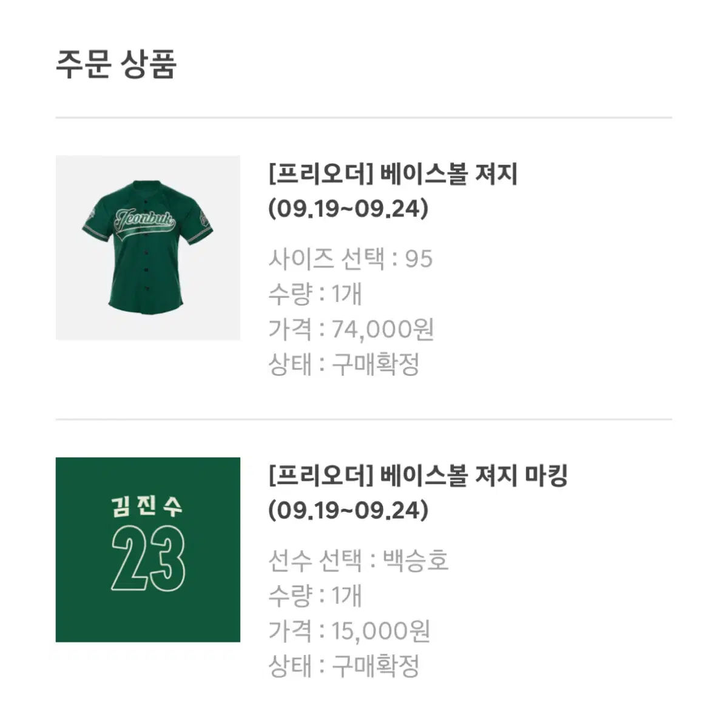Click the 김진수 name on the marking image
Image resolution: width=728 pixels, height=718 pixels.
147,506
